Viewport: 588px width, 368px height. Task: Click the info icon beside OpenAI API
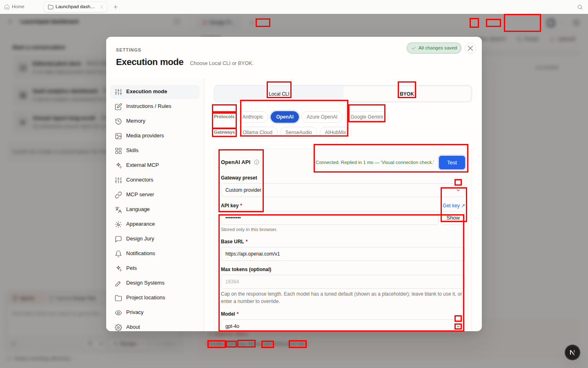[257, 162]
